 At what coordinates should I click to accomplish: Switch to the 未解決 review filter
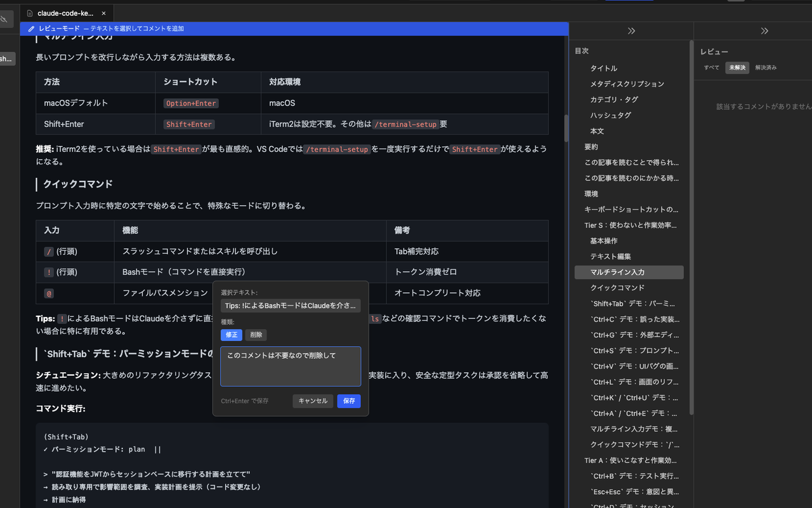737,67
